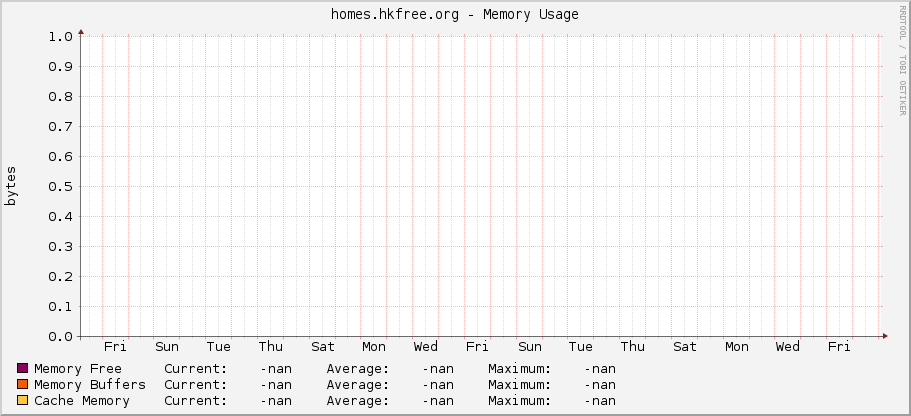Click the 0.9 y-axis tick label
Viewport: 911px width, 416px height.
tap(60, 66)
